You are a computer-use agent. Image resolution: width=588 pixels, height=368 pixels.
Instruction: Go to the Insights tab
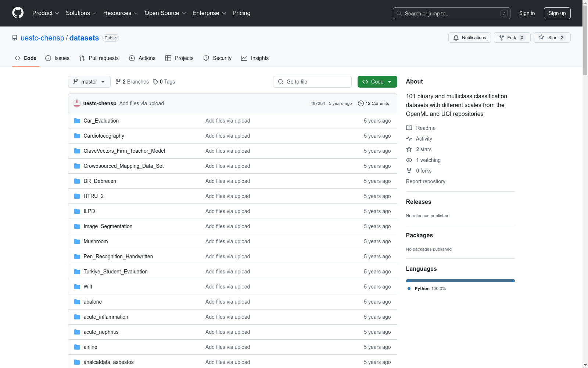255,58
